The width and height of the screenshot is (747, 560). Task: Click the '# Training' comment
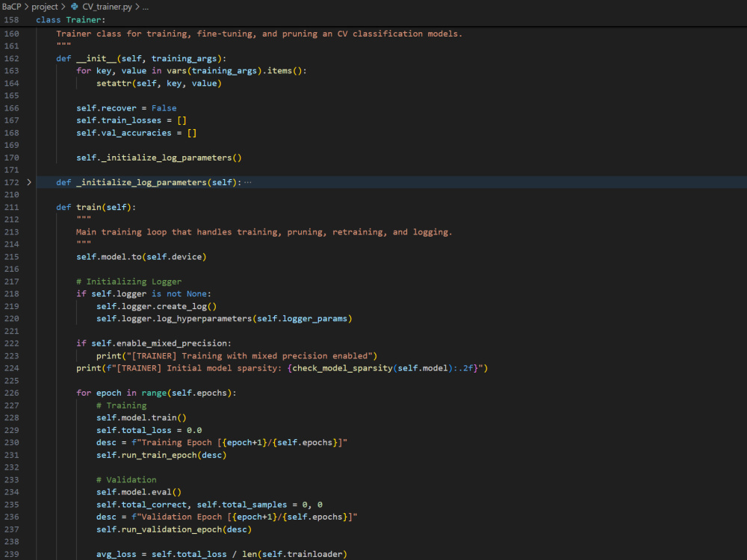[122, 405]
